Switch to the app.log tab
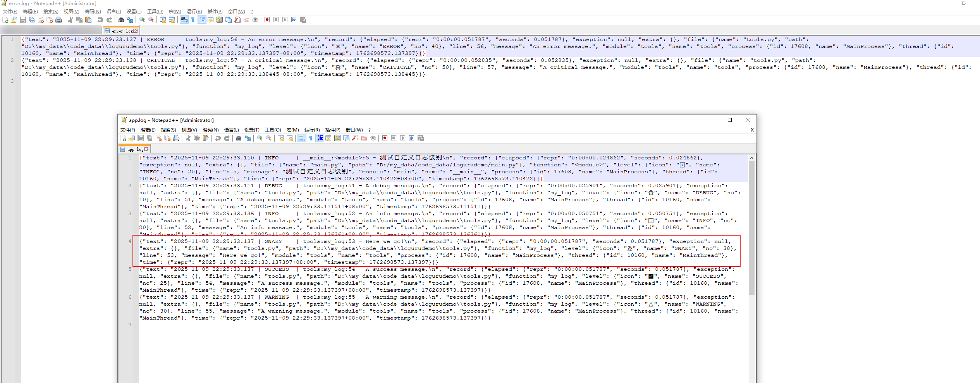Image resolution: width=980 pixels, height=383 pixels. [134, 149]
